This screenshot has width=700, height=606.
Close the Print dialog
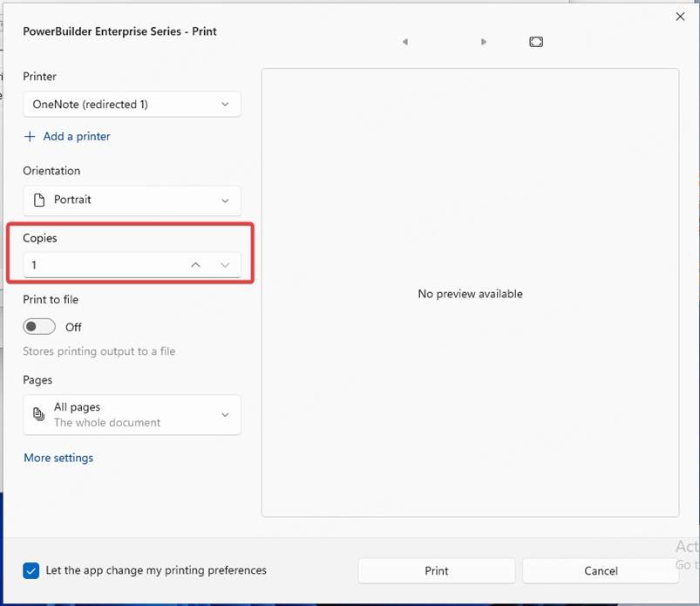coord(680,17)
